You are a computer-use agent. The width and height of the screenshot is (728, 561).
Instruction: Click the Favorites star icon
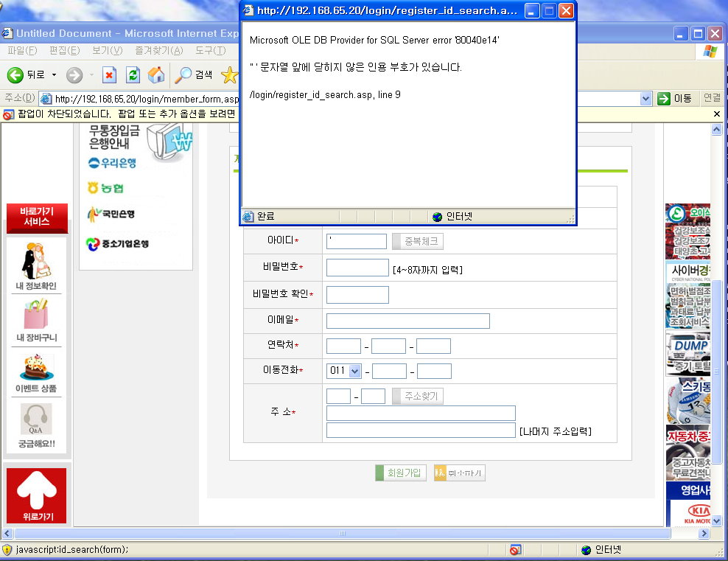(x=229, y=74)
